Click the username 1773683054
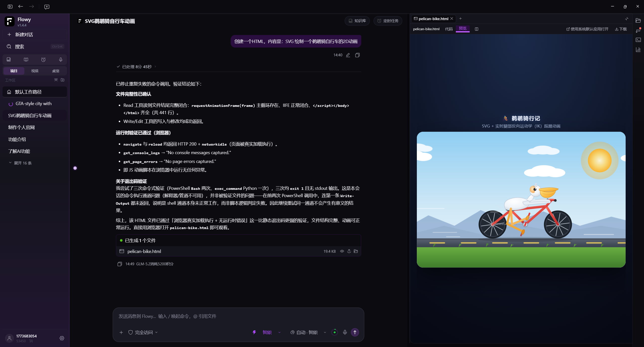644x347 pixels. click(x=26, y=336)
